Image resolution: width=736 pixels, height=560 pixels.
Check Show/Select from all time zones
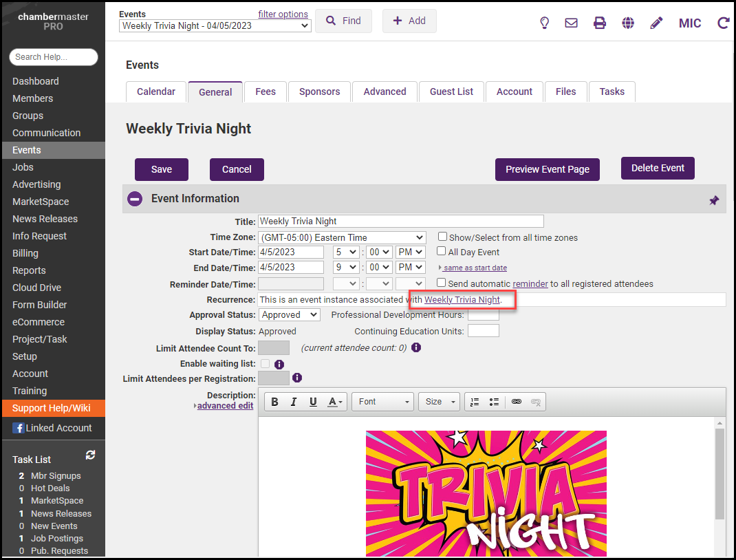click(443, 237)
